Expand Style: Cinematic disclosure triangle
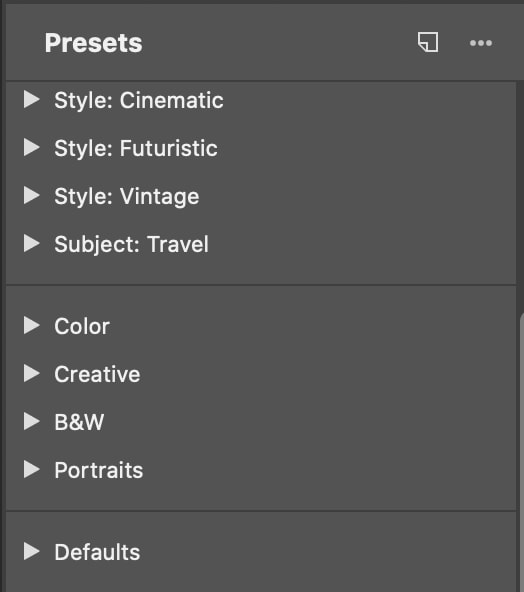Image resolution: width=524 pixels, height=592 pixels. pyautogui.click(x=32, y=100)
